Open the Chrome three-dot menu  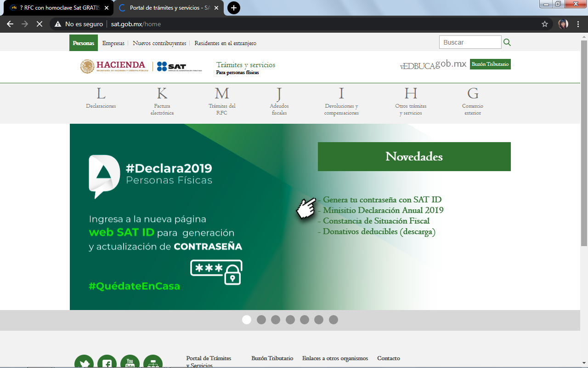[x=578, y=24]
